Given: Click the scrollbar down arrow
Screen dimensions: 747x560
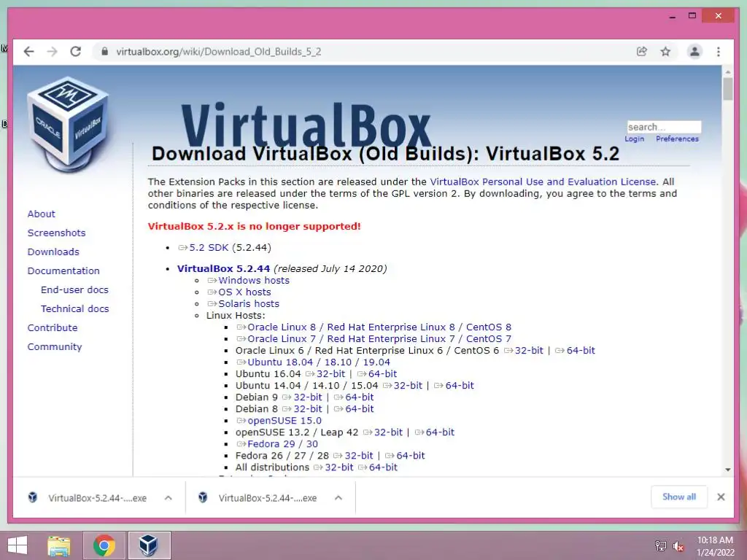Looking at the screenshot, I should pos(727,470).
